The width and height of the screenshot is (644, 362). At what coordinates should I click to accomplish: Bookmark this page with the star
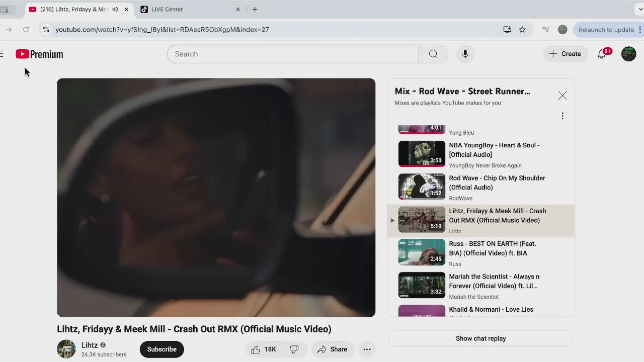click(x=522, y=30)
